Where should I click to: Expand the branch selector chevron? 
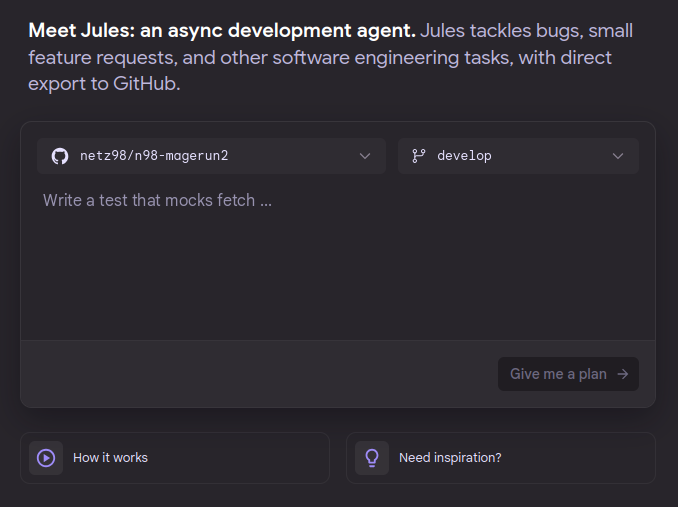618,156
